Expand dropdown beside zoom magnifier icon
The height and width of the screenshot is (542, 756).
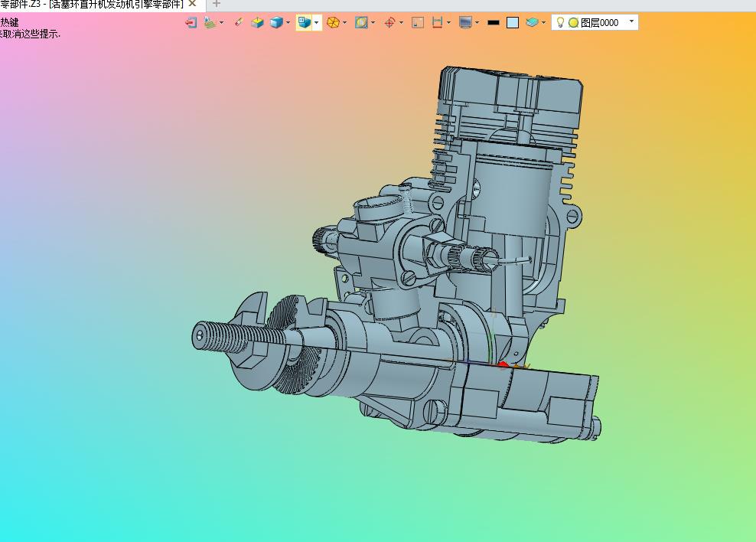point(373,23)
